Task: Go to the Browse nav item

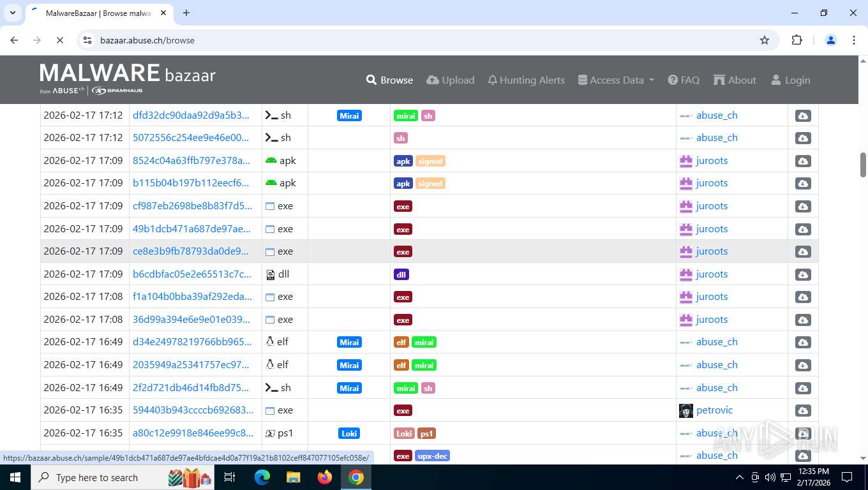Action: click(389, 80)
